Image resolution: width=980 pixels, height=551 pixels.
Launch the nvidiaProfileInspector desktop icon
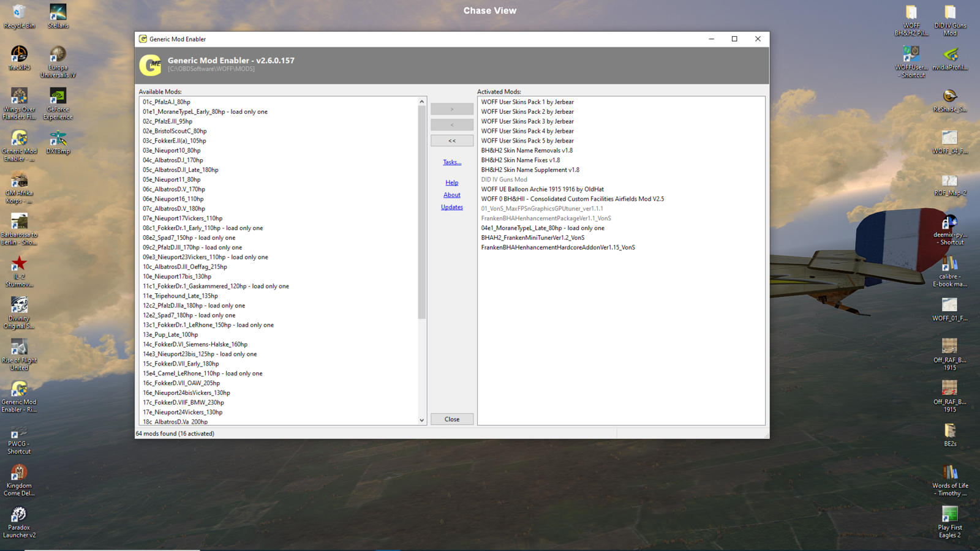[x=950, y=58]
